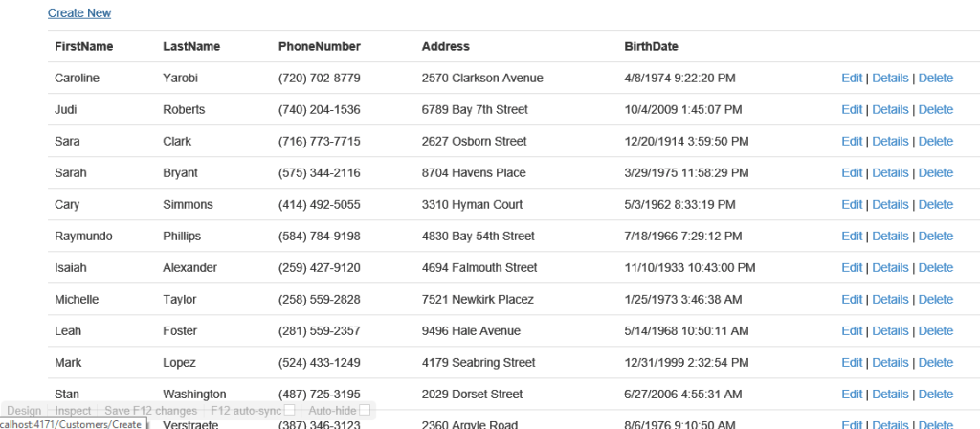Click Save F12 changes
Image resolution: width=980 pixels, height=429 pixels.
click(150, 411)
